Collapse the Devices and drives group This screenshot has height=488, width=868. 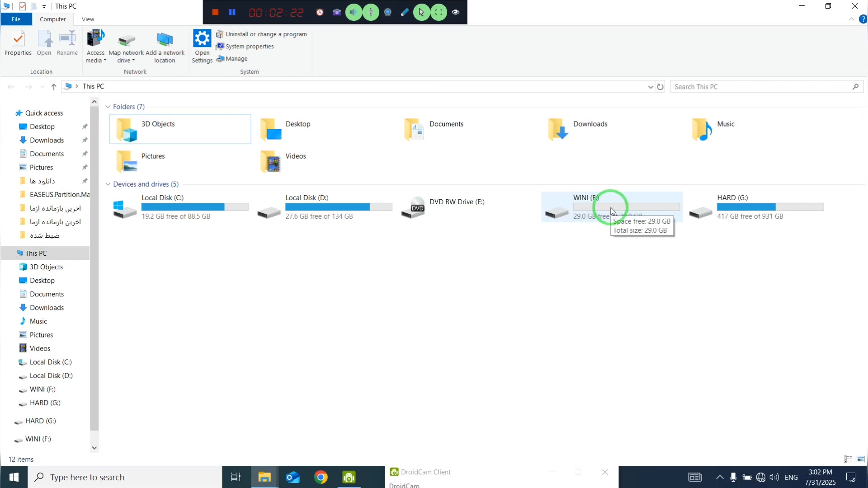coord(108,184)
